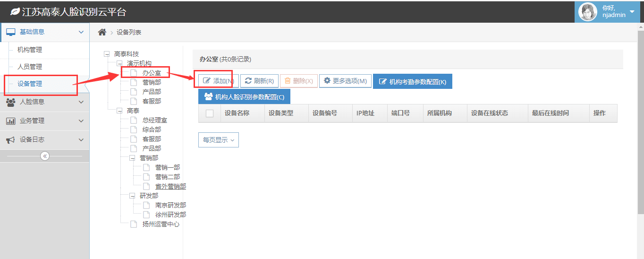Image resolution: width=644 pixels, height=259 pixels.
Task: Open the njadmin user avatar
Action: pyautogui.click(x=588, y=12)
